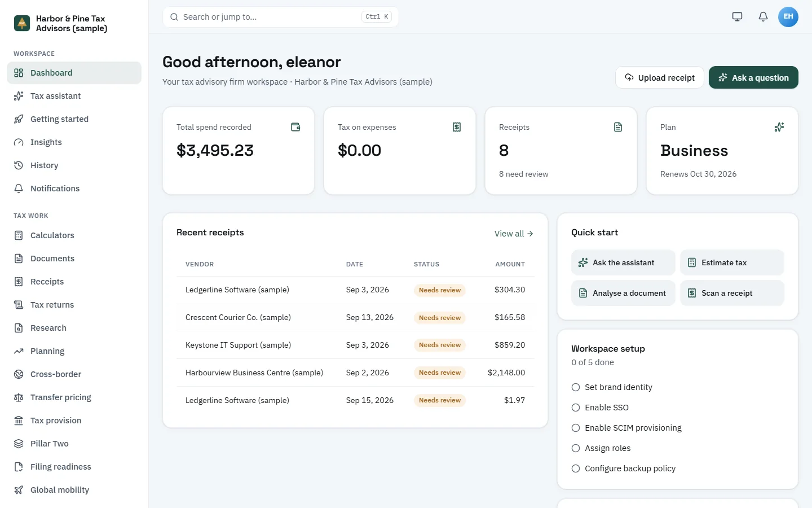
Task: Open notifications bell icon in top bar
Action: [x=763, y=17]
